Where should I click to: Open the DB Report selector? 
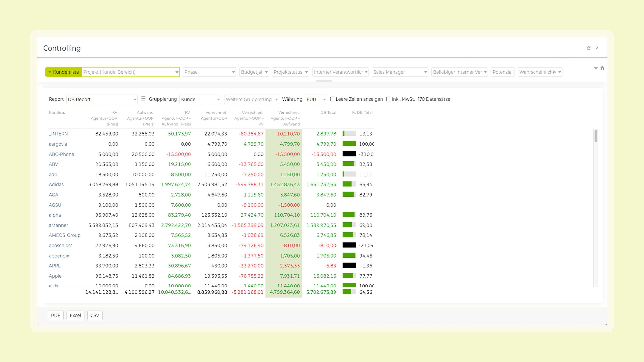(102, 99)
